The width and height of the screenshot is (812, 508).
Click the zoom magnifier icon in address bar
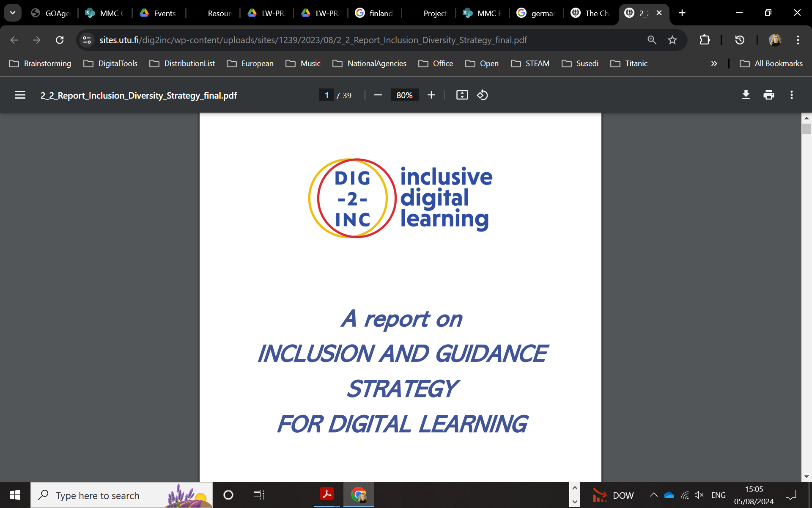coord(652,40)
